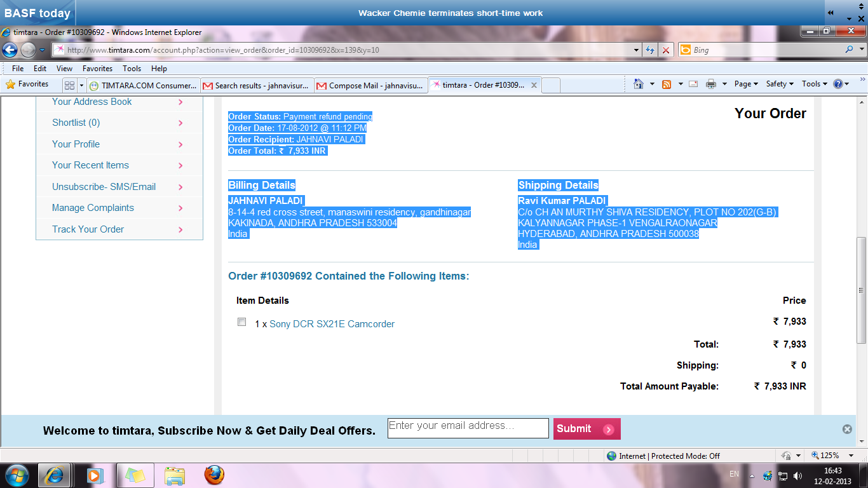Switch to TIMTARA.COM Consumer tab
This screenshot has width=868, height=488.
point(143,85)
